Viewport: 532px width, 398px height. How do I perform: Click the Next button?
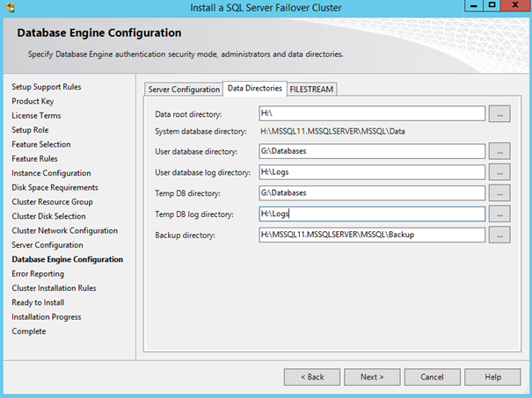tap(372, 377)
